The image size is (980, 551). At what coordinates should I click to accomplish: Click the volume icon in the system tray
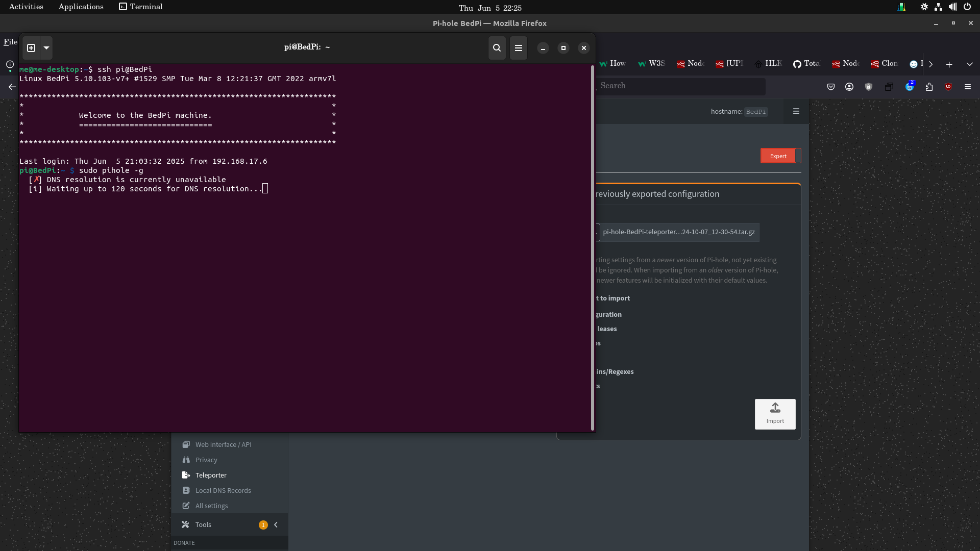tap(952, 7)
